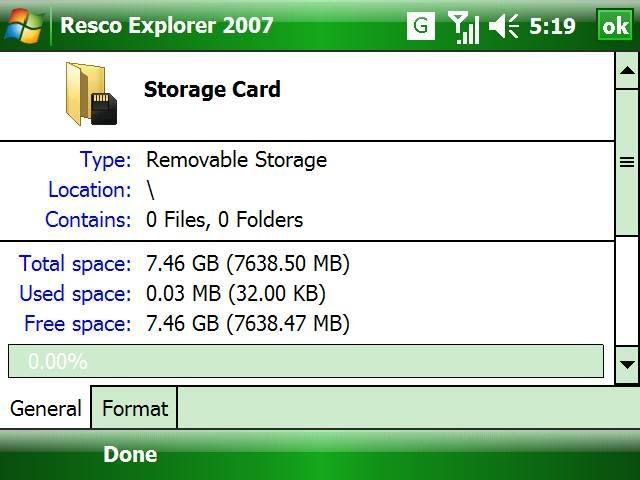Select the General tab

[46, 408]
